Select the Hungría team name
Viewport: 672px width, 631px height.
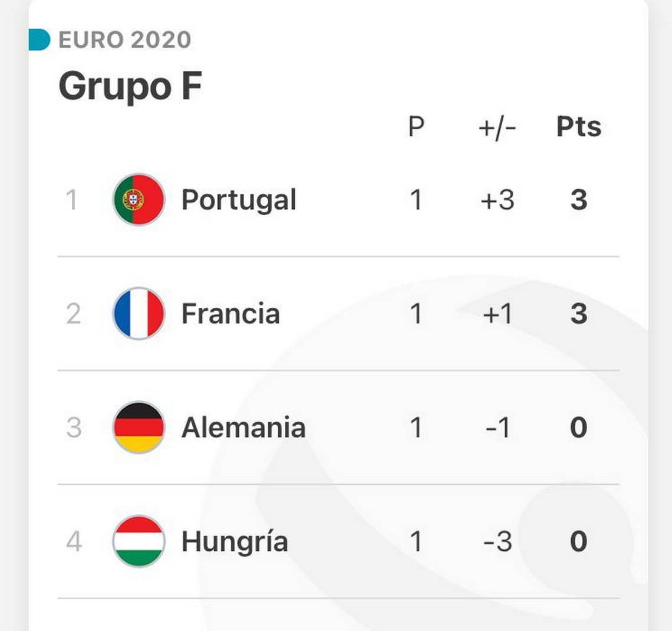pyautogui.click(x=235, y=541)
